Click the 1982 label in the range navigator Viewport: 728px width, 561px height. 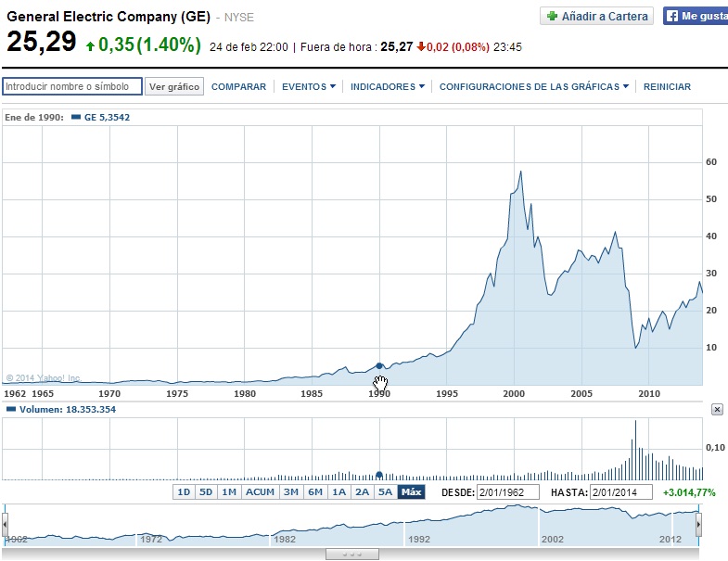[x=285, y=539]
